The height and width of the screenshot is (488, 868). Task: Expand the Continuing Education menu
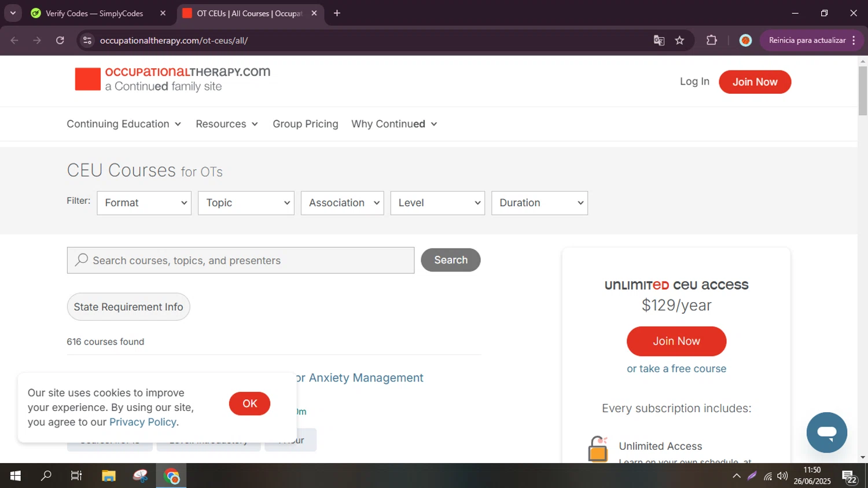(x=124, y=124)
